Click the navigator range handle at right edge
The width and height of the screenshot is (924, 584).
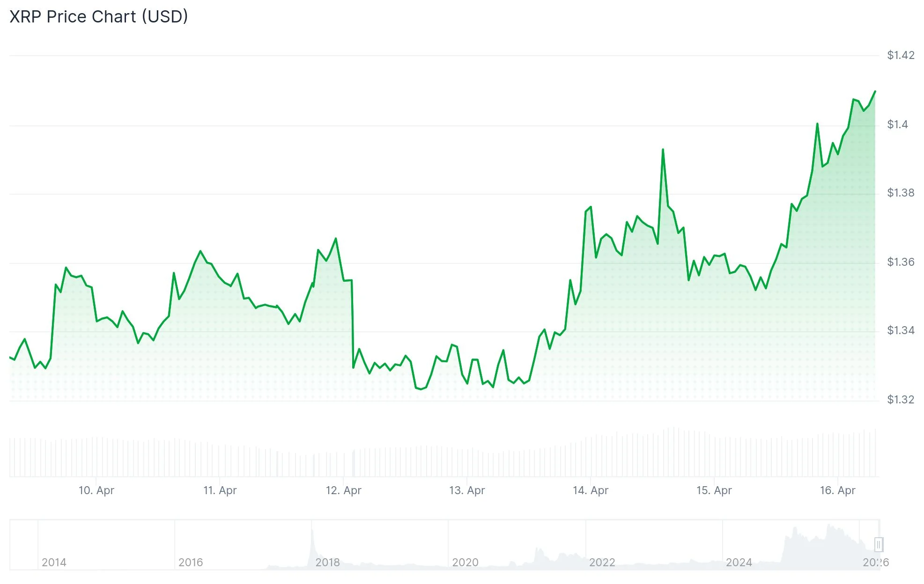point(879,545)
